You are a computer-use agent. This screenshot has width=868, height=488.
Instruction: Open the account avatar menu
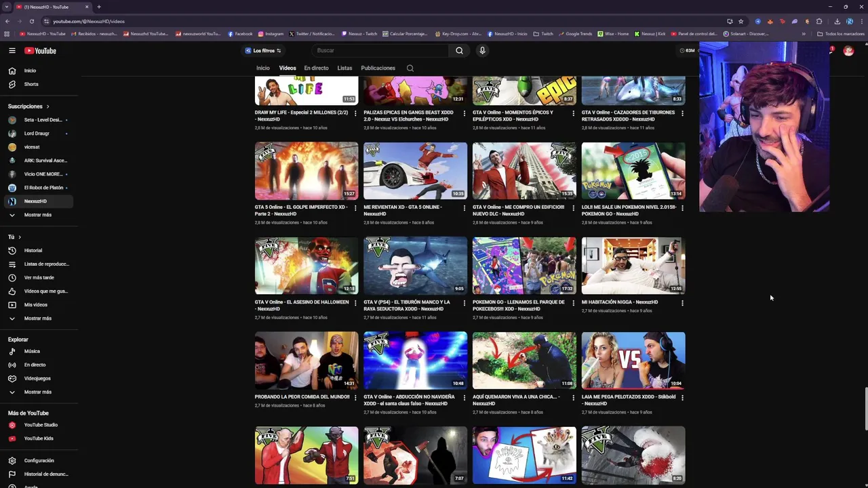point(848,51)
